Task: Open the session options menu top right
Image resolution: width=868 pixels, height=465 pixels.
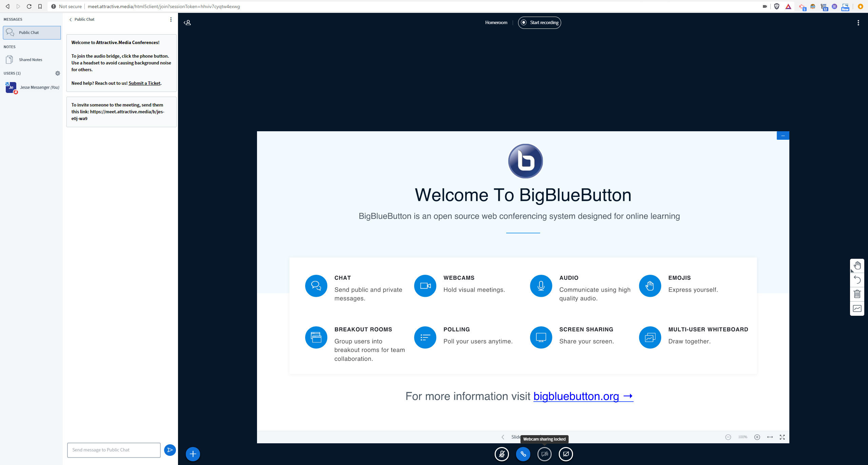Action: pyautogui.click(x=858, y=23)
